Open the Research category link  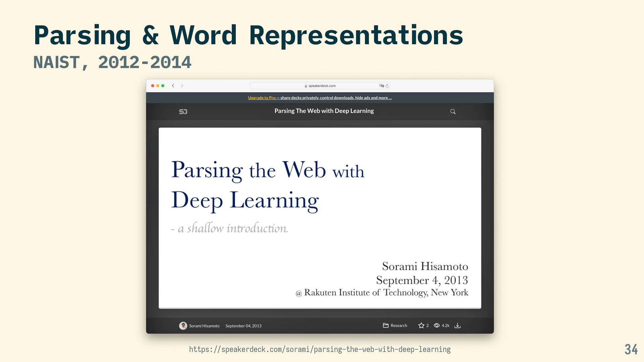(x=399, y=325)
